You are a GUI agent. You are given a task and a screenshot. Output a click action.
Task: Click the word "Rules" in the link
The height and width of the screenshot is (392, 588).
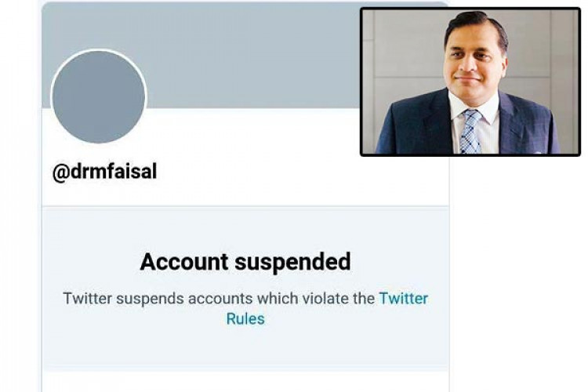click(x=245, y=319)
